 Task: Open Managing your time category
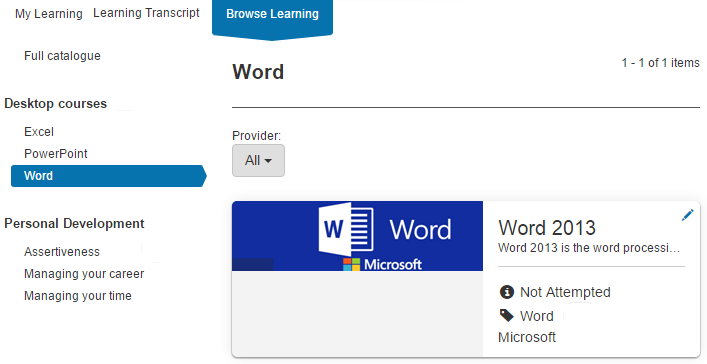tap(78, 296)
